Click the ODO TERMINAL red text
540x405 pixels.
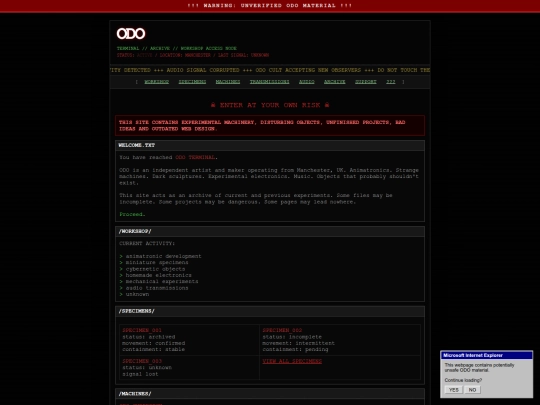tap(195, 157)
